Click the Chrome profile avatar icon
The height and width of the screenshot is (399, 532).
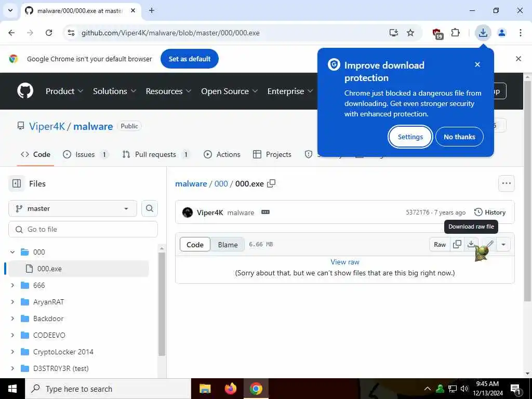[x=502, y=33]
